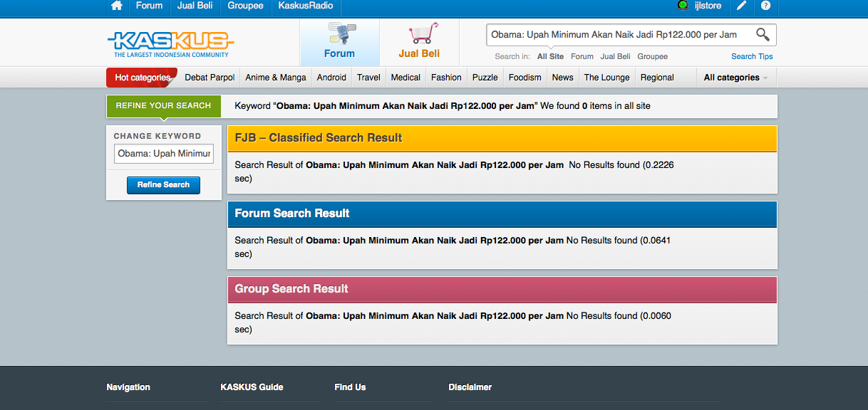868x410 pixels.
Task: Open the Regional category
Action: (x=657, y=78)
